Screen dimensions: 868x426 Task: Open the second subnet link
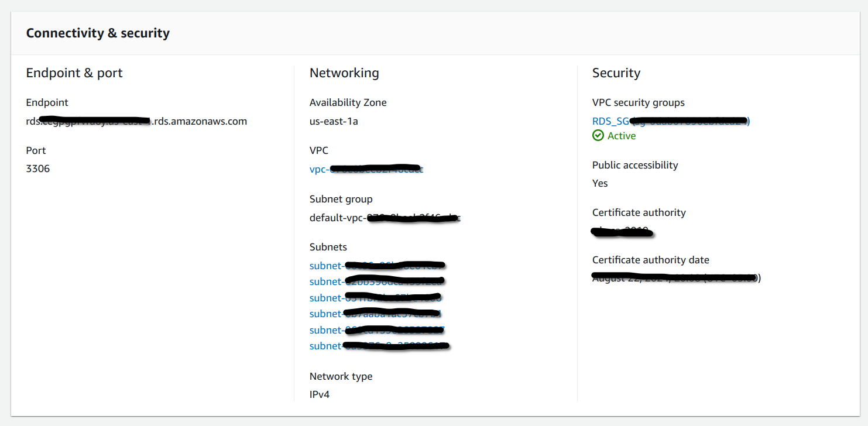[377, 281]
